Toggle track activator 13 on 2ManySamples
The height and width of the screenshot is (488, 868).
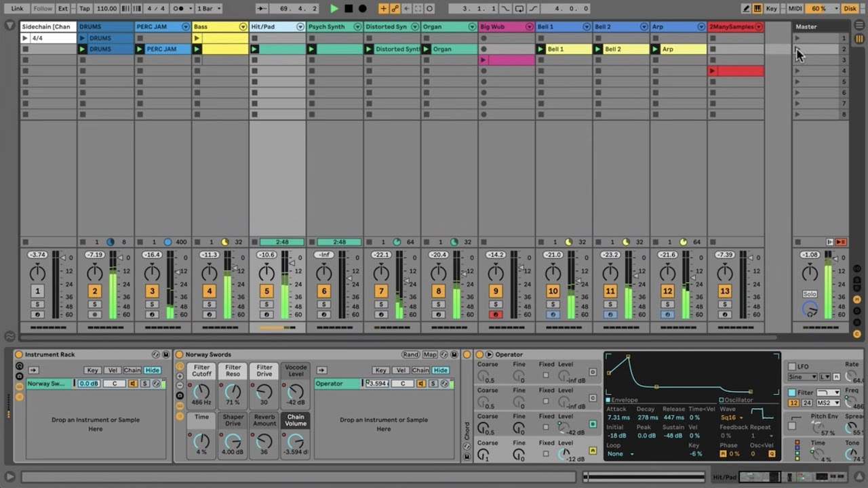coord(725,291)
